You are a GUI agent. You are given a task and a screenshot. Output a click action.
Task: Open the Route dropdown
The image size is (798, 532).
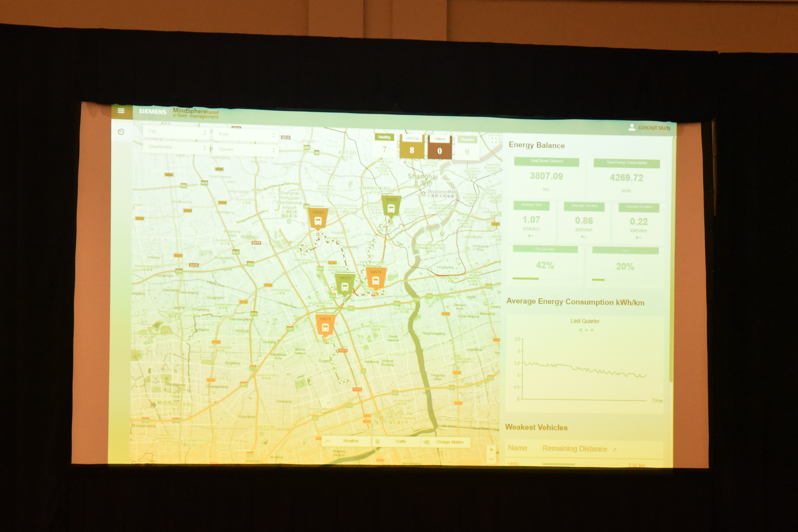pos(246,134)
